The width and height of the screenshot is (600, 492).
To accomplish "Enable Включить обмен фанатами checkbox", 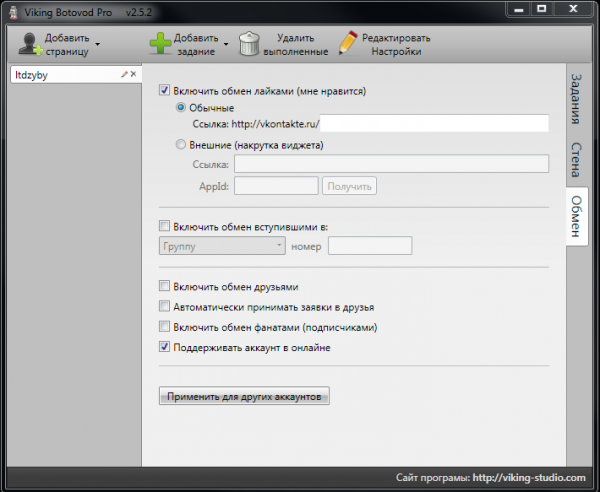I will (164, 326).
